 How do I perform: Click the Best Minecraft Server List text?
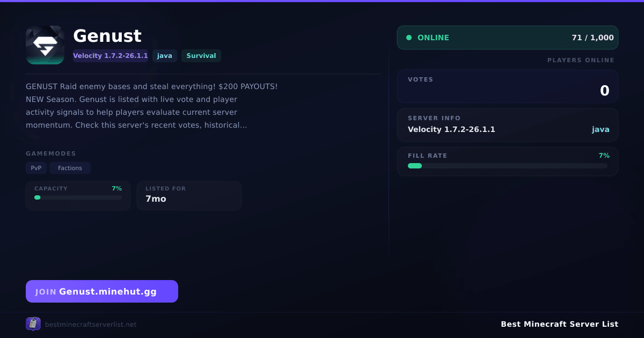560,324
